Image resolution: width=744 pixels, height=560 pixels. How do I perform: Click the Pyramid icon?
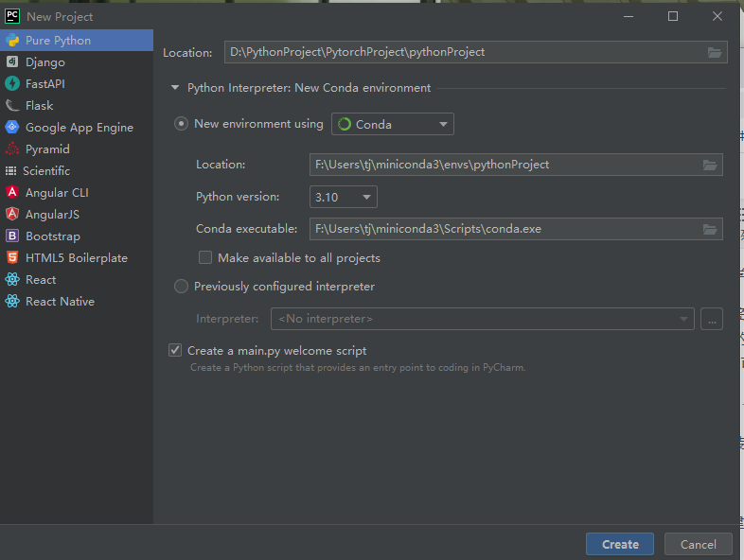click(x=12, y=149)
